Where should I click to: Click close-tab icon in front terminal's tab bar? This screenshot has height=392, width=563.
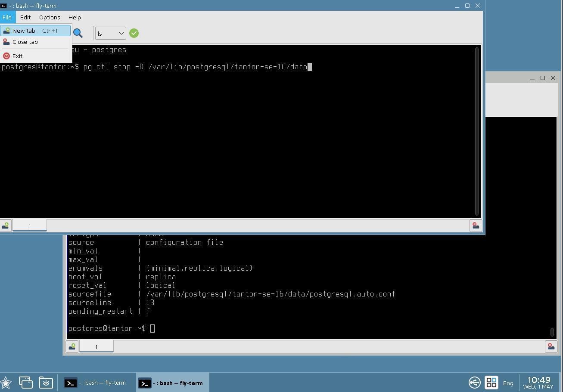click(x=476, y=226)
